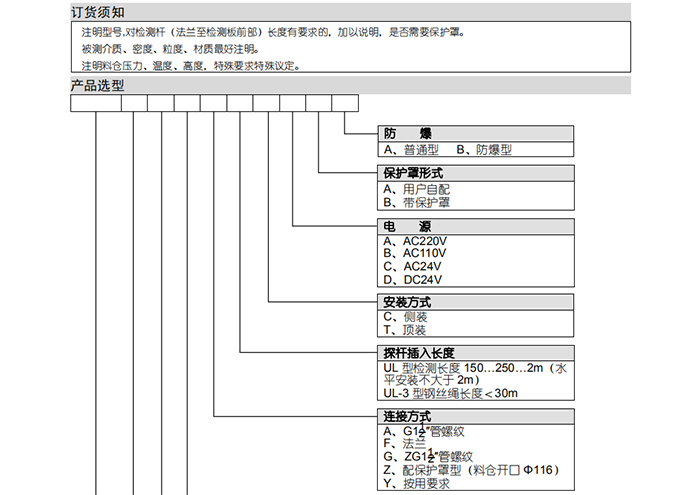
Task: Select the AC220V power option
Action: point(414,241)
